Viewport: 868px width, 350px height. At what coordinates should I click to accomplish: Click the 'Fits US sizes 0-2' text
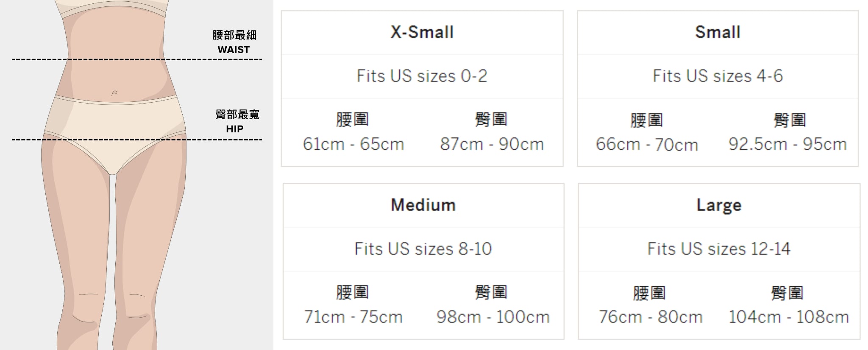(422, 76)
